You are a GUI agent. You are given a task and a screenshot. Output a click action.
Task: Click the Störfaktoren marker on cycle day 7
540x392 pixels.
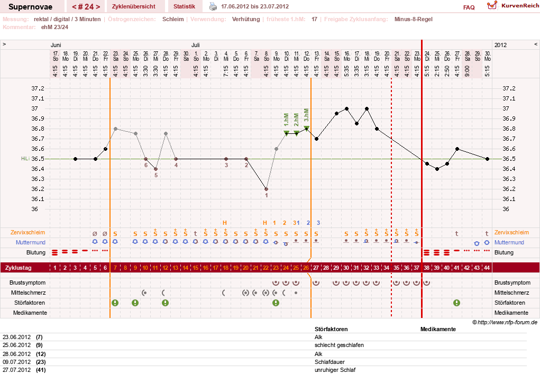[115, 303]
